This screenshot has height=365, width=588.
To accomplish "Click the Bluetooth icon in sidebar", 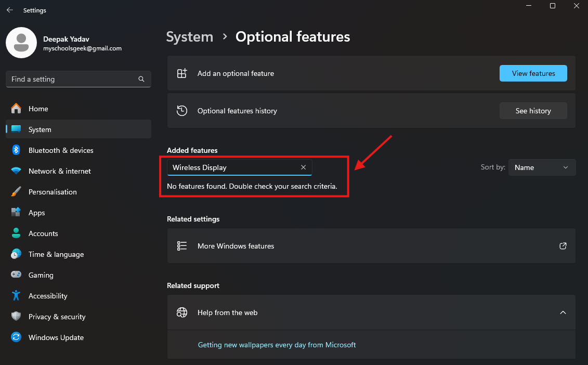I will (16, 150).
